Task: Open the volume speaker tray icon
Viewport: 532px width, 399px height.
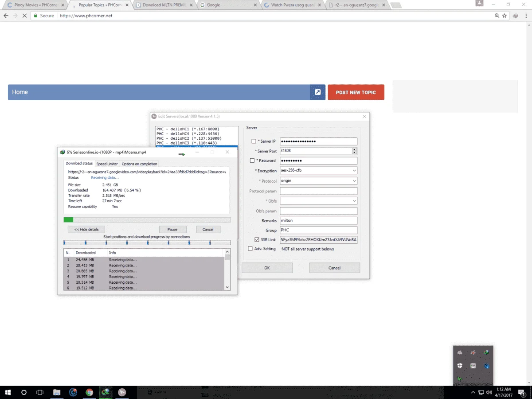Action: point(489,392)
